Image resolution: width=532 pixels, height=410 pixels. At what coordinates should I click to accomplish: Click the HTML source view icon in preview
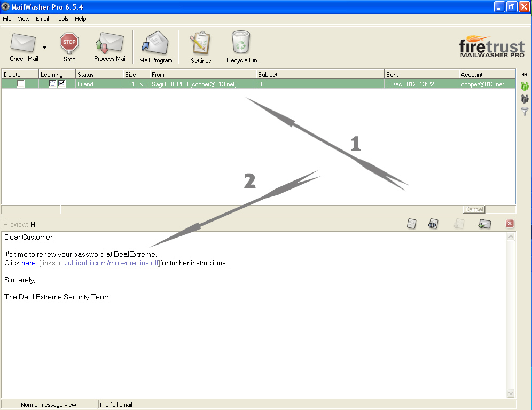(x=433, y=224)
